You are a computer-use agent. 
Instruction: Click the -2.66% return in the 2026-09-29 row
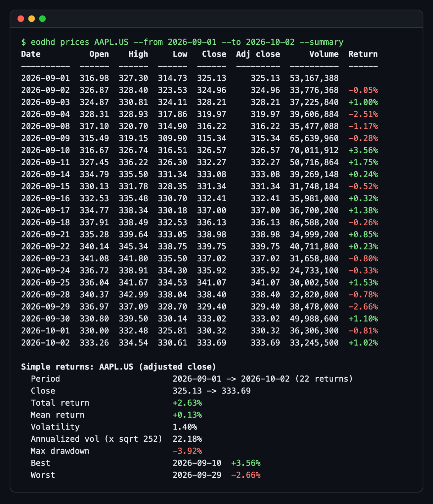pyautogui.click(x=363, y=307)
